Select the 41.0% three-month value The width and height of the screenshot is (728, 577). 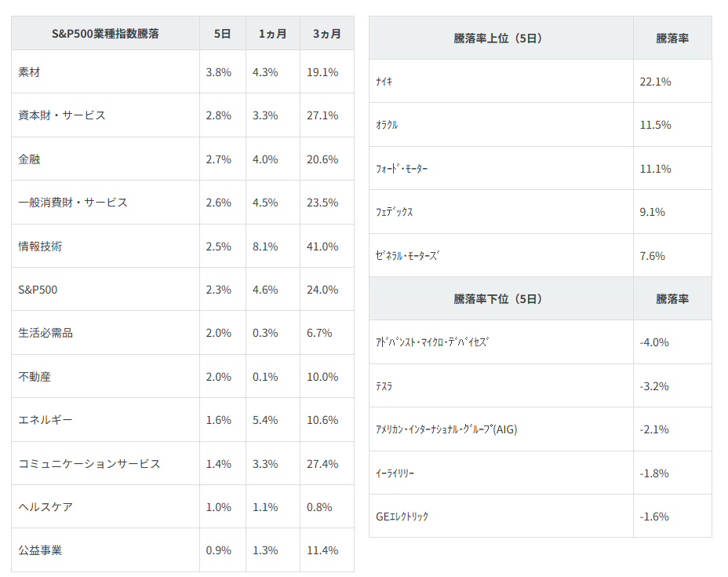322,247
